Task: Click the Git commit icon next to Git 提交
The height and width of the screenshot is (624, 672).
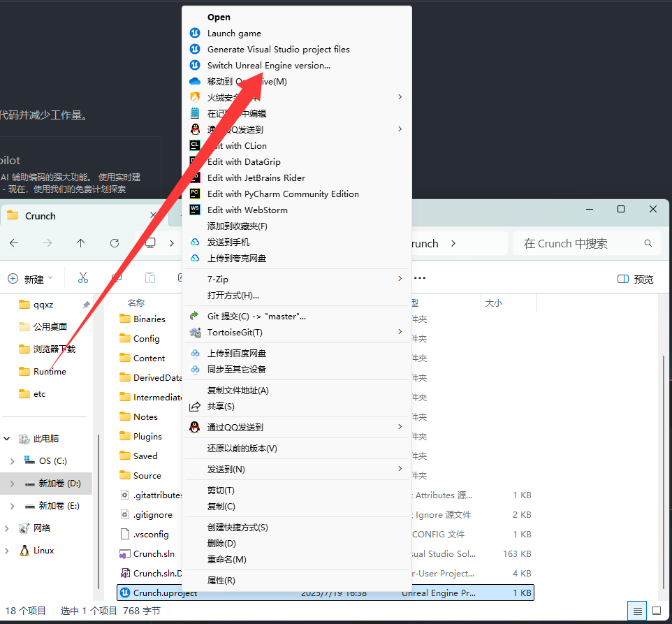Action: (x=195, y=316)
